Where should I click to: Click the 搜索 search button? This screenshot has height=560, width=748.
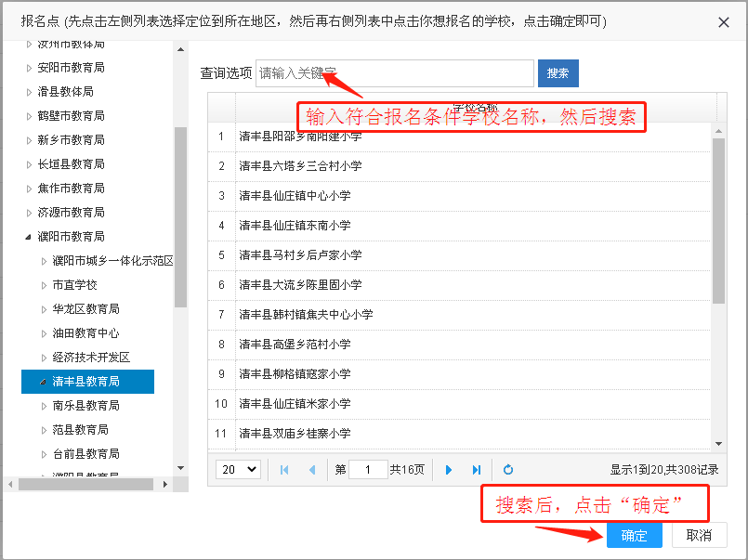pyautogui.click(x=558, y=72)
